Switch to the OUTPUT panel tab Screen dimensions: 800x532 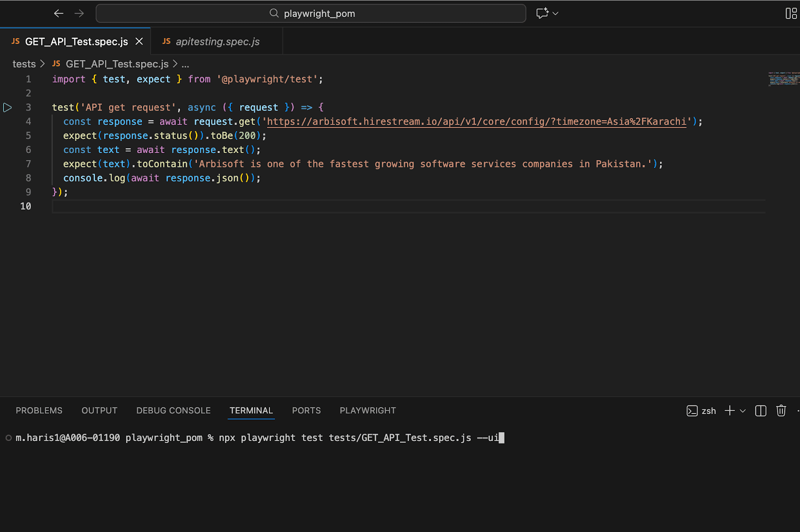click(x=99, y=410)
